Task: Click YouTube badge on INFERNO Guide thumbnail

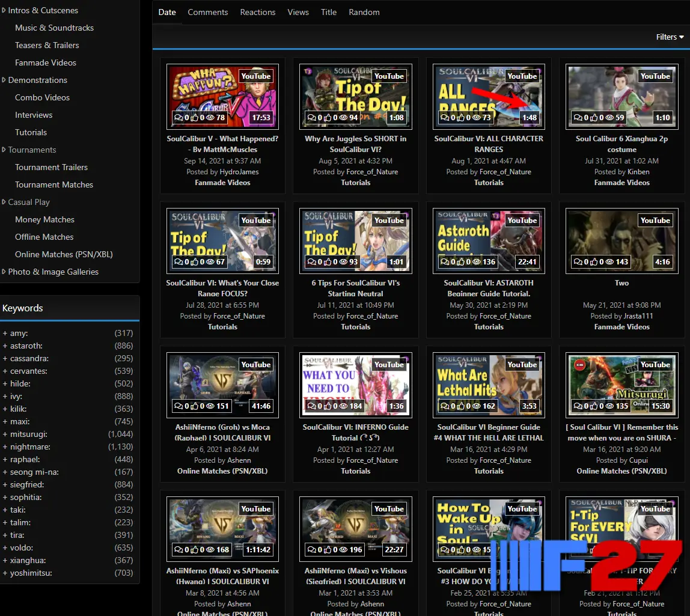Action: point(389,365)
